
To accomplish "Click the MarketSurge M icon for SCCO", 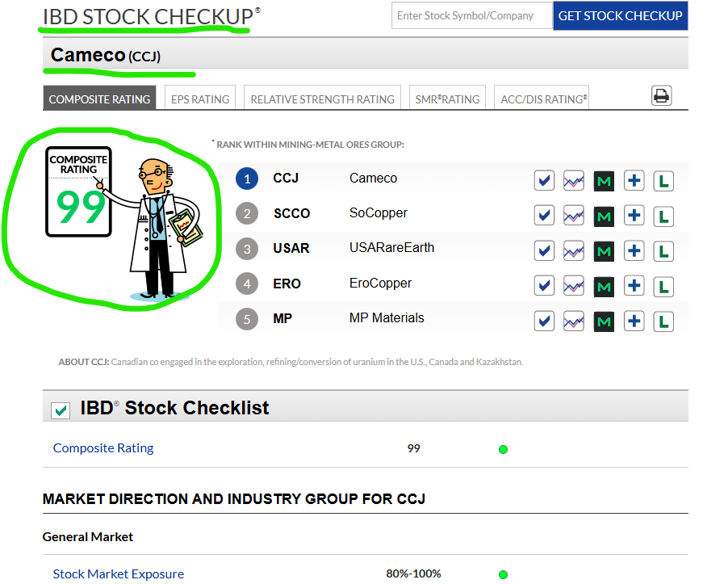I will 604,216.
